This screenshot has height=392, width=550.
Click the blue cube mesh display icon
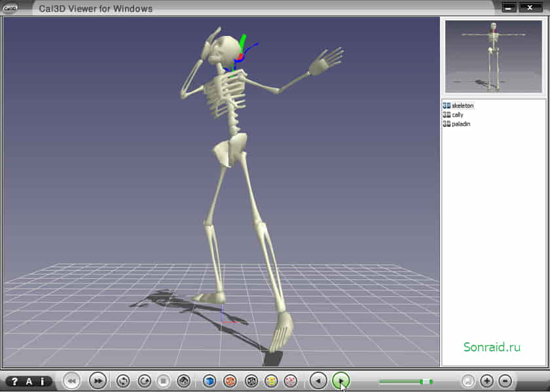pos(210,381)
